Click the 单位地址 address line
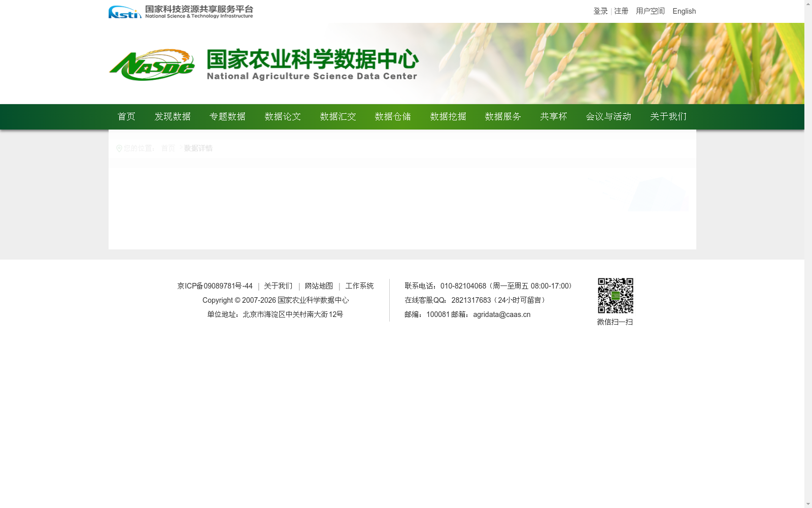The width and height of the screenshot is (812, 508). point(275,314)
